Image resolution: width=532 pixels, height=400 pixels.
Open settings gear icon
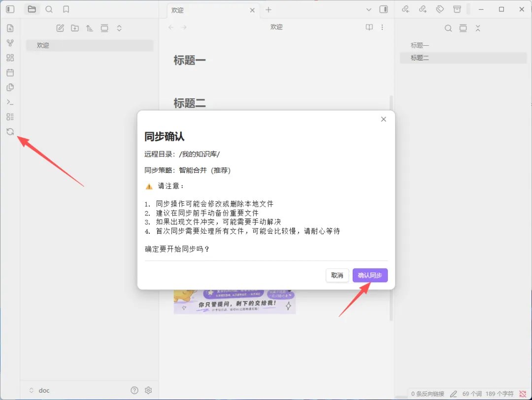point(148,390)
